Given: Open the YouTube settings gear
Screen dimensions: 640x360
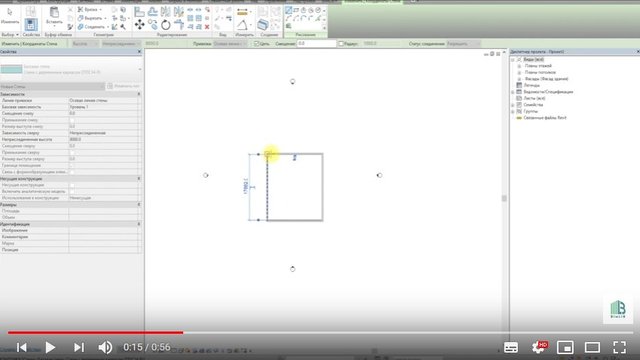Looking at the screenshot, I should pyautogui.click(x=539, y=347).
